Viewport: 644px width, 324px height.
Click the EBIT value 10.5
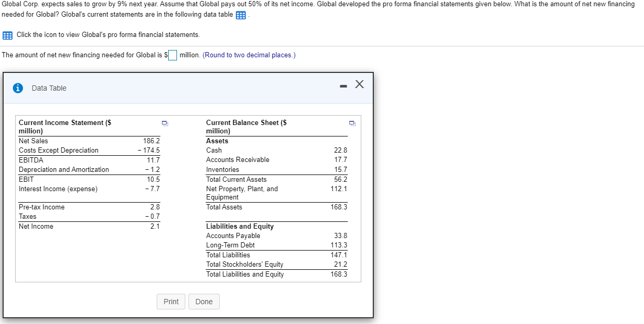(x=154, y=179)
